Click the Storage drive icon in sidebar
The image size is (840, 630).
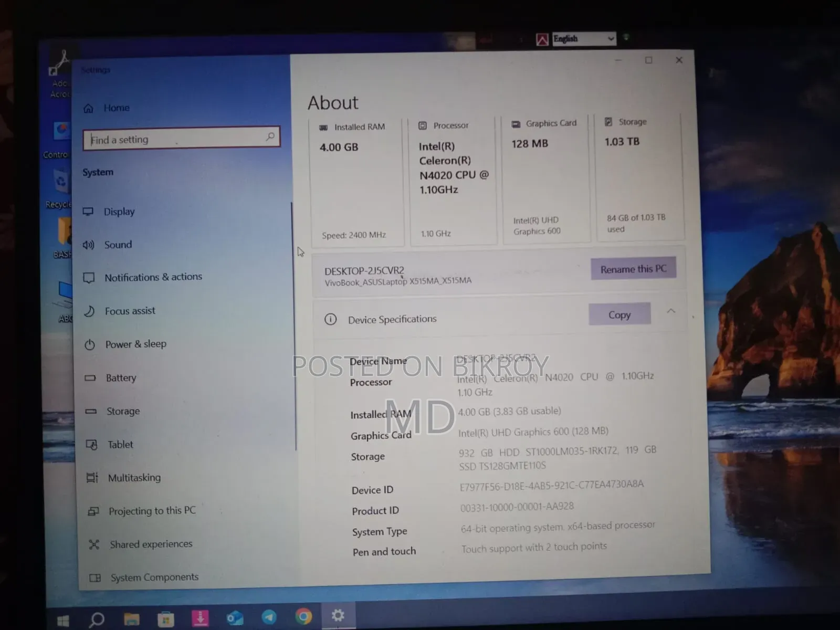[91, 411]
